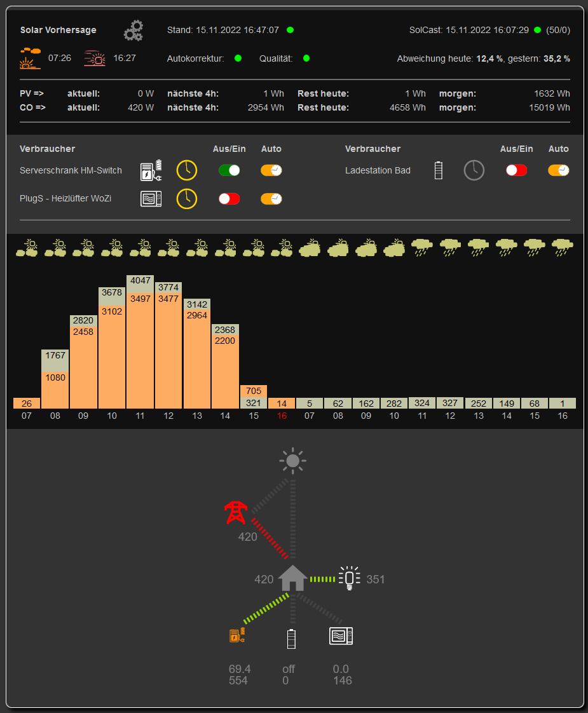
Task: Turn off the Serverschrank HM-Switch Aus/Ein toggle
Action: (x=229, y=170)
